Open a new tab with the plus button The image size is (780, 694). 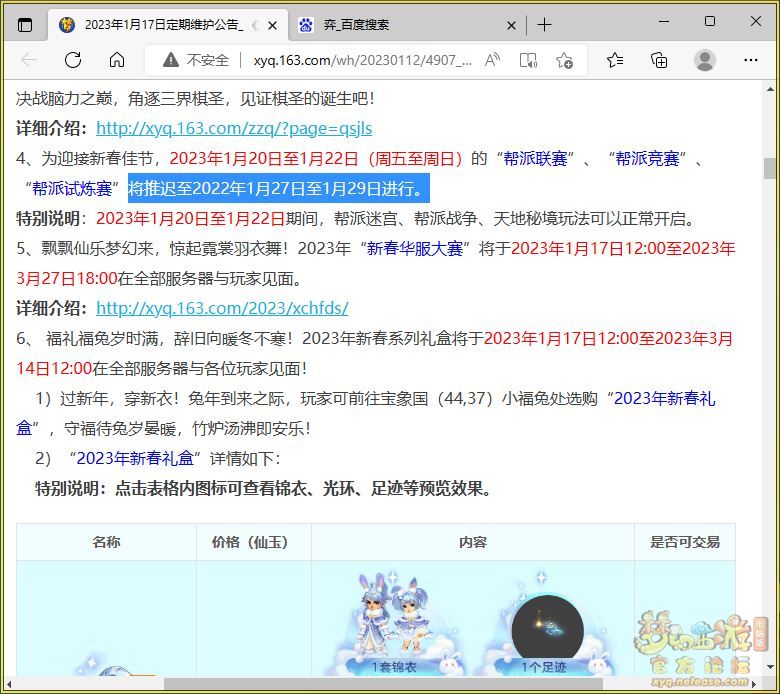tap(545, 24)
